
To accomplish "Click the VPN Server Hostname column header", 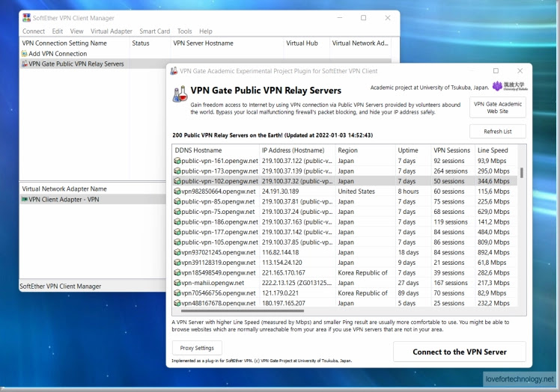I will [227, 43].
